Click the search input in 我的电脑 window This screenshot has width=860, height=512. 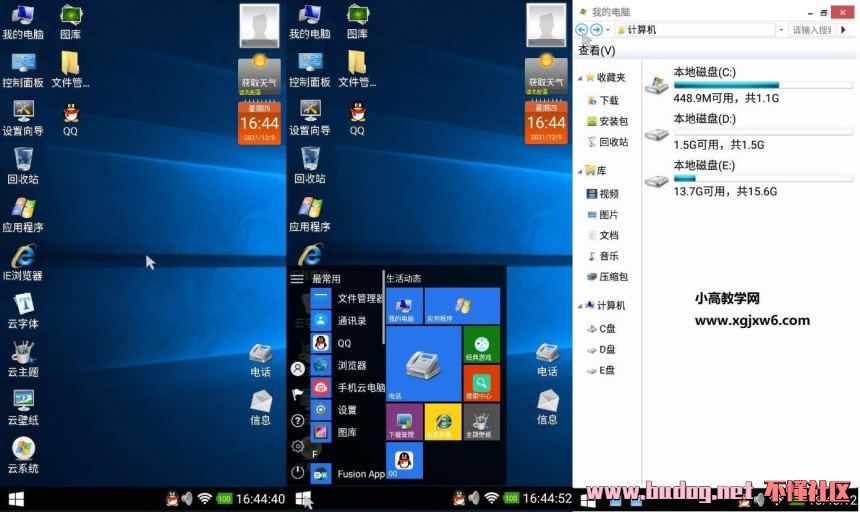point(812,30)
